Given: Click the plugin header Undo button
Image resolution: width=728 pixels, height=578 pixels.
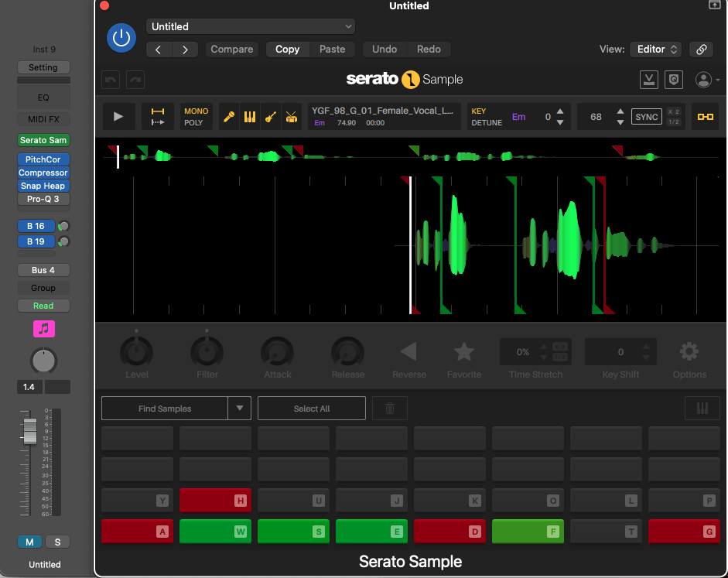Looking at the screenshot, I should coord(385,50).
